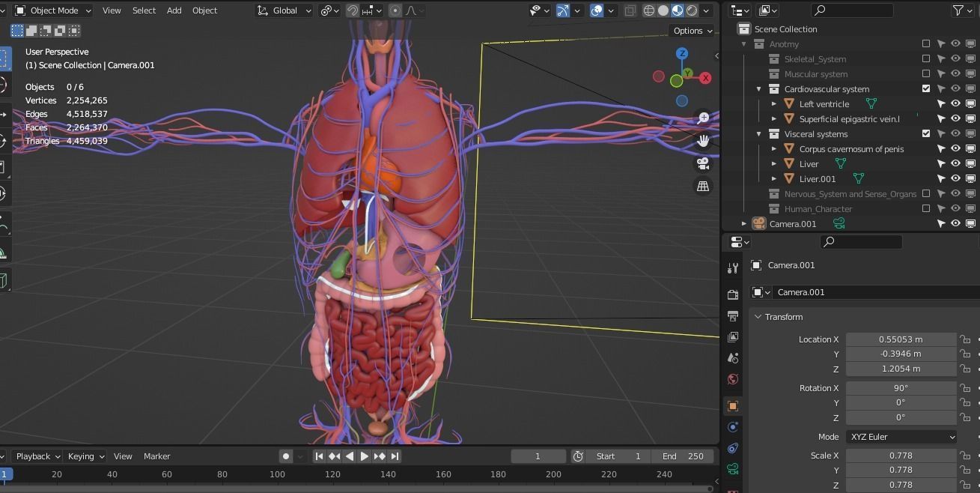The height and width of the screenshot is (493, 980).
Task: Open the Add menu
Action: [x=174, y=10]
